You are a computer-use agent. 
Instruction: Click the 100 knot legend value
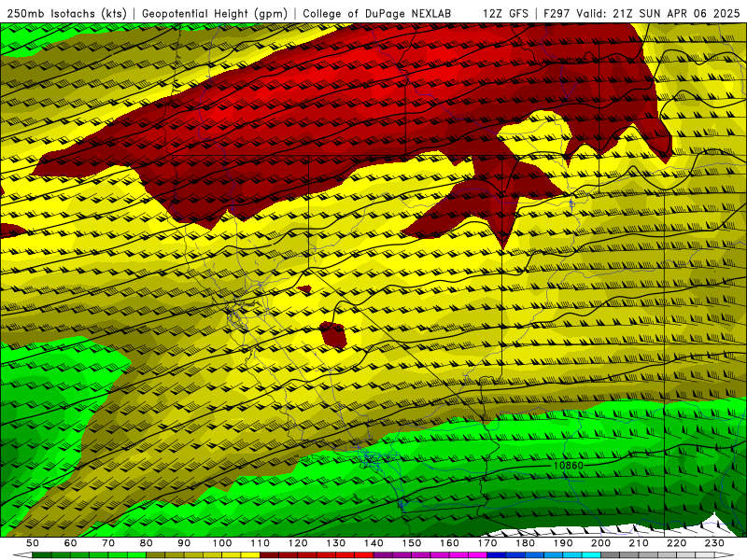tap(222, 543)
